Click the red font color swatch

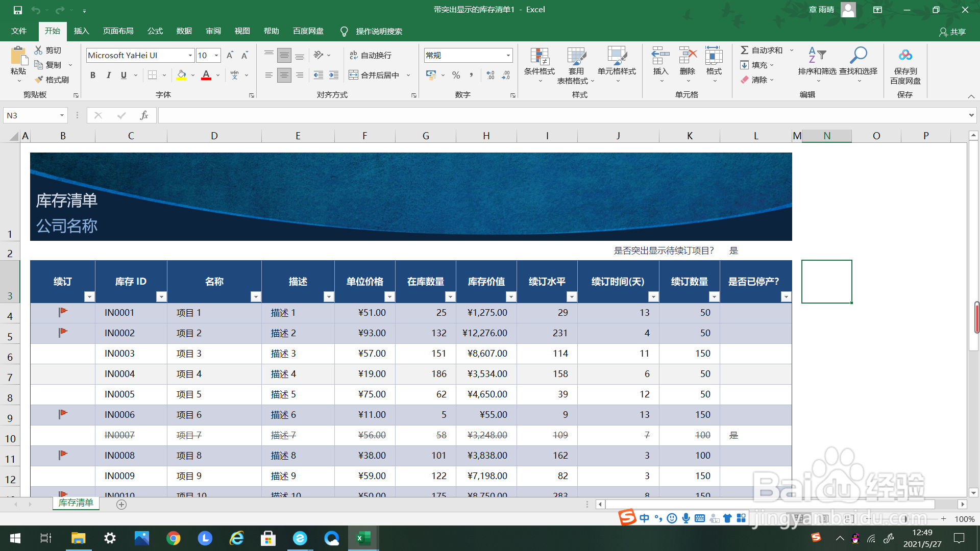click(206, 75)
